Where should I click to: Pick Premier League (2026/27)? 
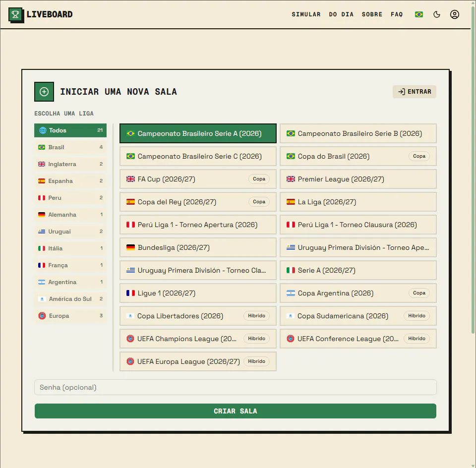pos(358,179)
